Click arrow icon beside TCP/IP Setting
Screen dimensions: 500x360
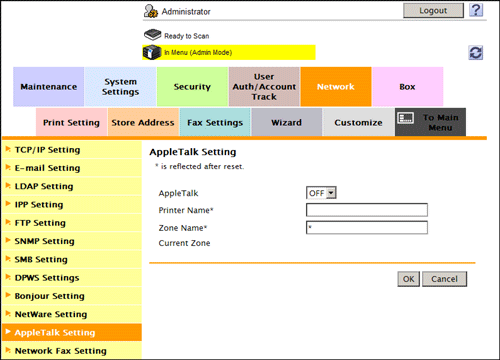tap(8, 149)
